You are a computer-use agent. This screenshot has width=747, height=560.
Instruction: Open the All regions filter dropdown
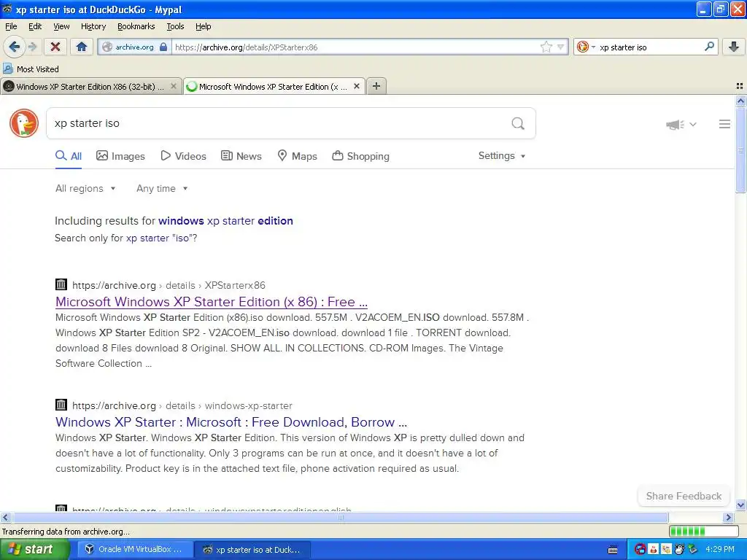[86, 189]
